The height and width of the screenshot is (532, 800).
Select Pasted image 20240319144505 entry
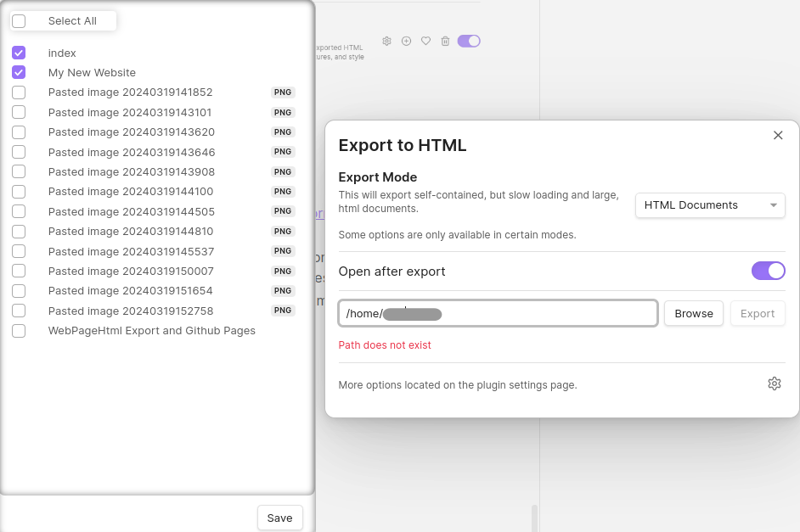pos(131,211)
